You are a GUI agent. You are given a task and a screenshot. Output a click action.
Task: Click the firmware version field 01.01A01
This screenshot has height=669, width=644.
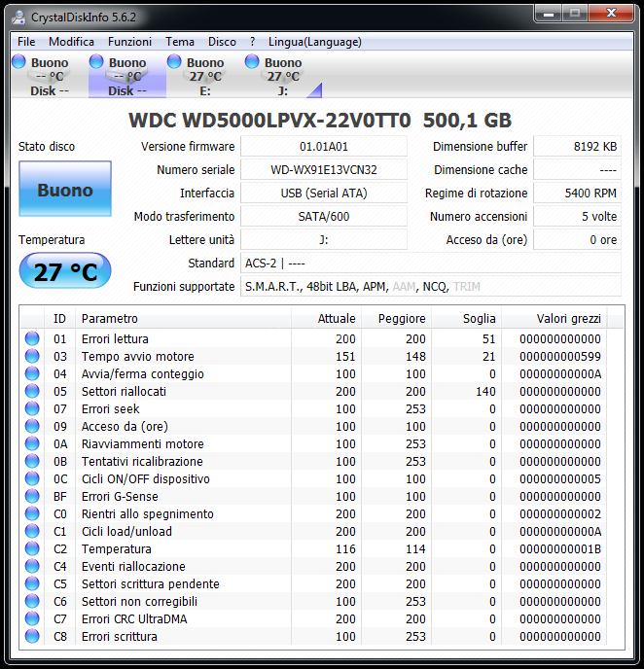tap(324, 146)
